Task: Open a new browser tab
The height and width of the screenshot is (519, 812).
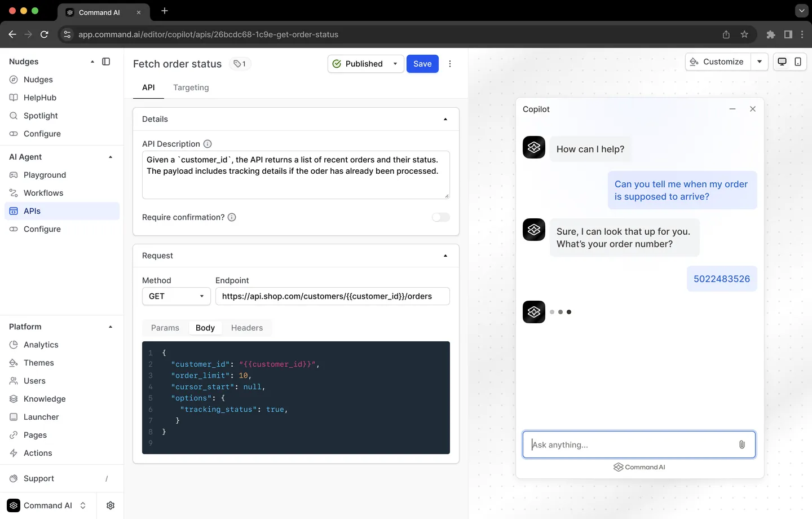Action: pyautogui.click(x=165, y=11)
